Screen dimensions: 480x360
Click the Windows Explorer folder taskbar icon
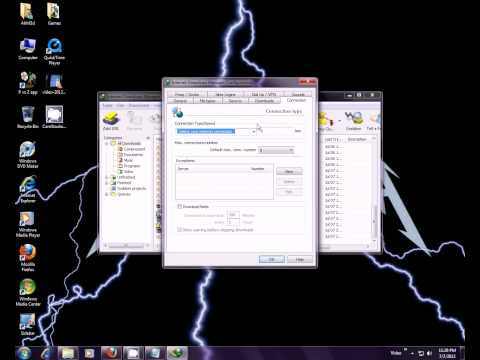(x=68, y=353)
